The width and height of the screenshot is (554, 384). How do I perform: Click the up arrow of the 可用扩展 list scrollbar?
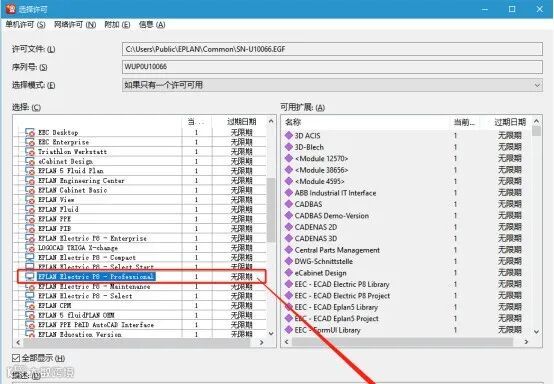pyautogui.click(x=536, y=122)
